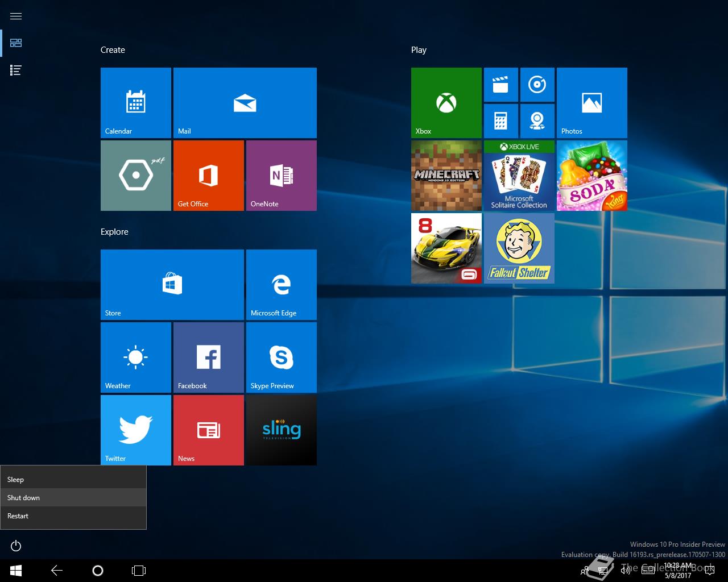Open the Maps webcam-pin tile

tap(537, 121)
